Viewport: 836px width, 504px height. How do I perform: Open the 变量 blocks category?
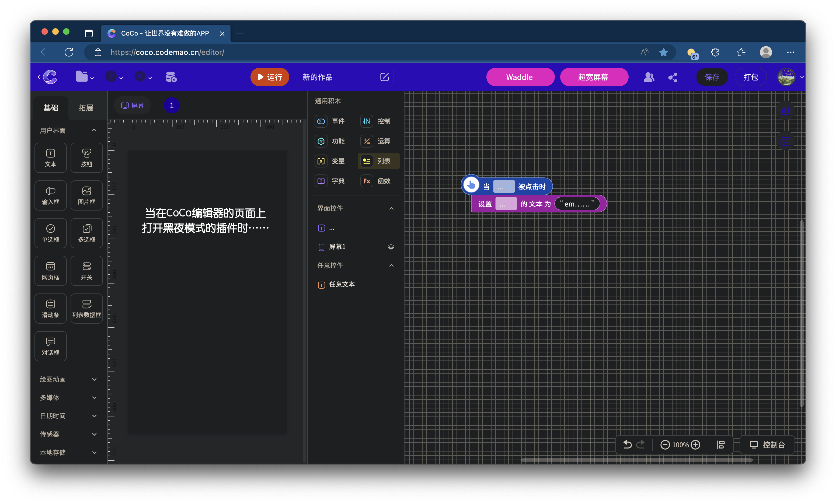click(330, 161)
